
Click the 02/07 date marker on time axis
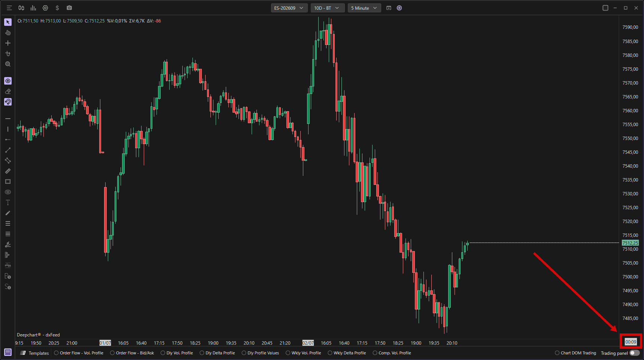pos(308,343)
